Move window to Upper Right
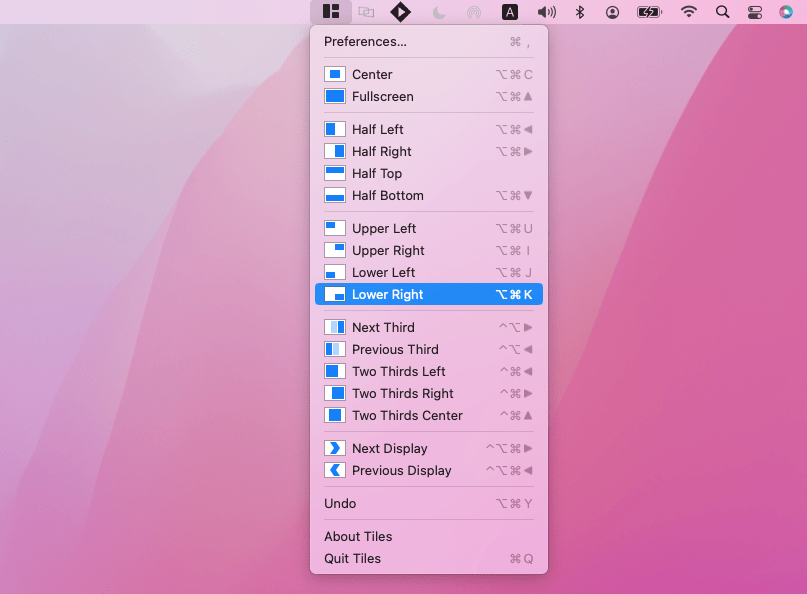The width and height of the screenshot is (807, 594). pyautogui.click(x=429, y=251)
